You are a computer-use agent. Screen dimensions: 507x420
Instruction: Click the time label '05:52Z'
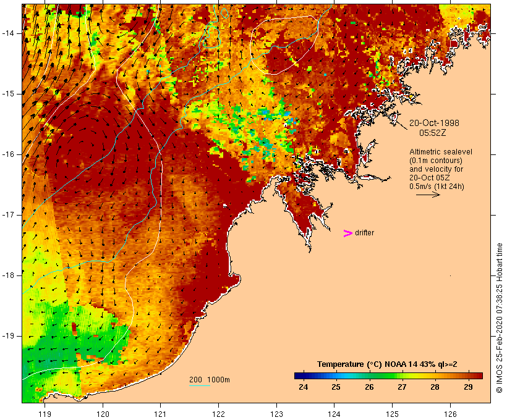pos(433,133)
